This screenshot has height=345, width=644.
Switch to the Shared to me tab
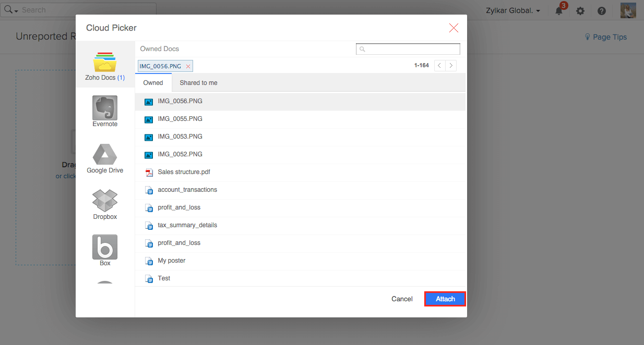[x=198, y=82]
